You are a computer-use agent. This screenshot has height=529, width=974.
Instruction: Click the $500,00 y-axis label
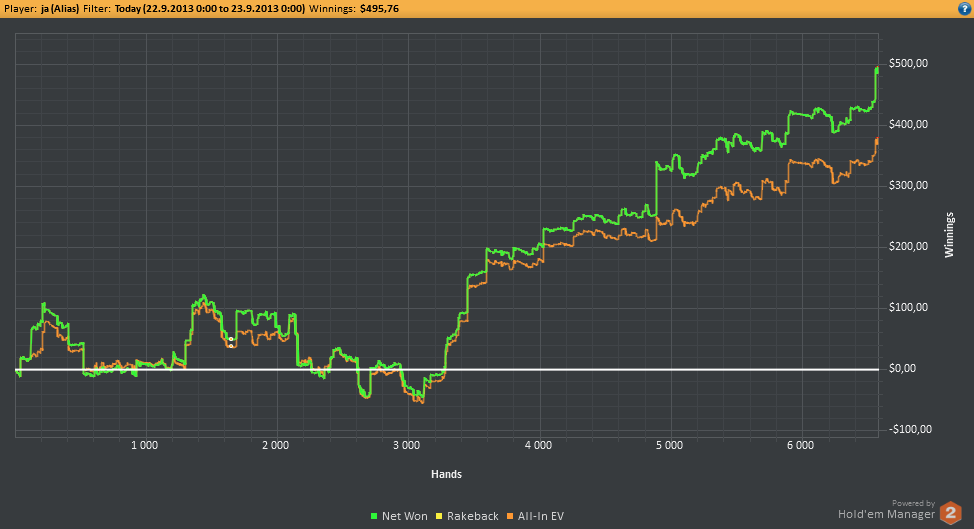[909, 63]
